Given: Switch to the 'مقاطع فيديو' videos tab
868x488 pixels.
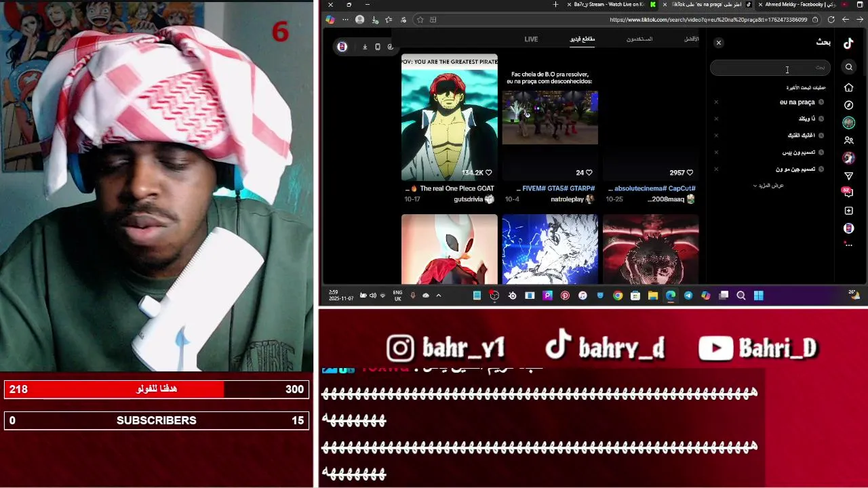Looking at the screenshot, I should tap(583, 39).
